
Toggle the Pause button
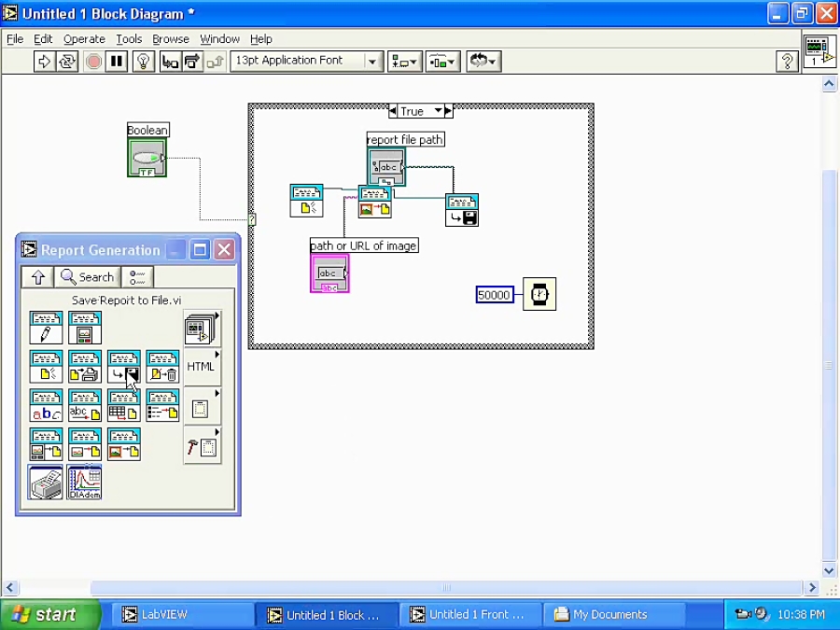(117, 62)
